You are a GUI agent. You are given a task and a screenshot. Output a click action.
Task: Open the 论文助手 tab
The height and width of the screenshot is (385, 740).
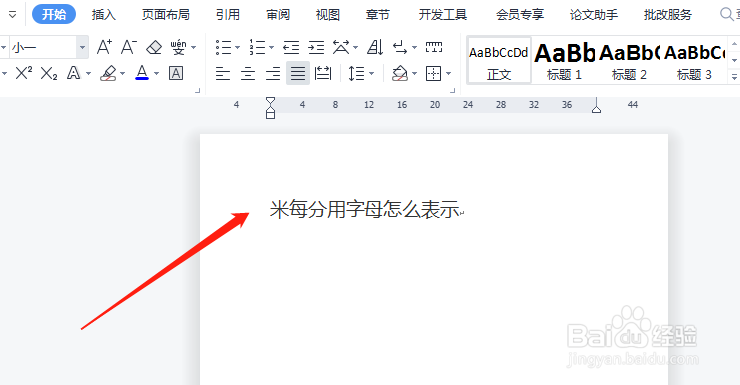(x=594, y=15)
